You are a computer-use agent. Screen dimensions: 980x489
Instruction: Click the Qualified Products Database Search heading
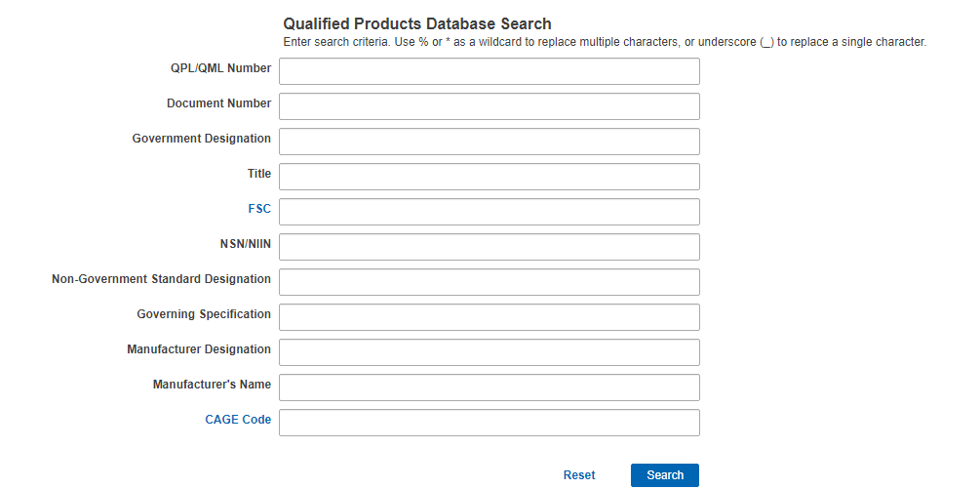(417, 23)
